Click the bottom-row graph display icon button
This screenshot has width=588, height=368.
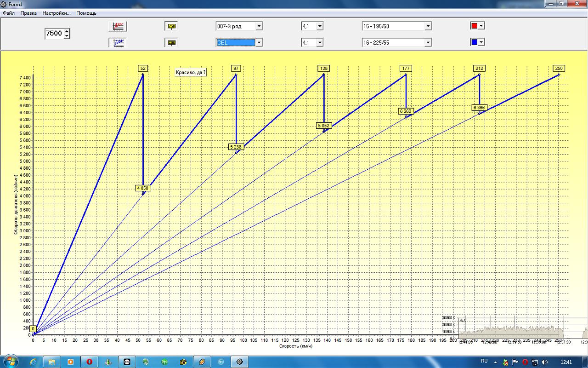(x=118, y=43)
